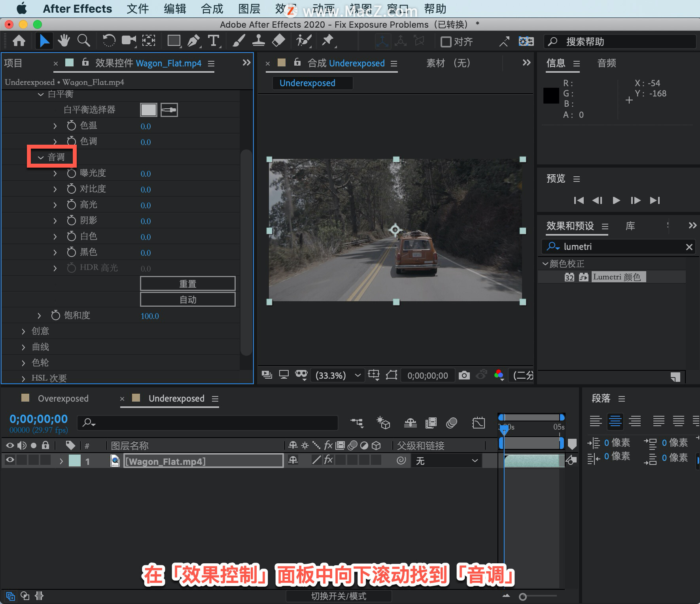Clear the lumetri search with X
Viewport: 700px width, 604px height.
click(689, 247)
